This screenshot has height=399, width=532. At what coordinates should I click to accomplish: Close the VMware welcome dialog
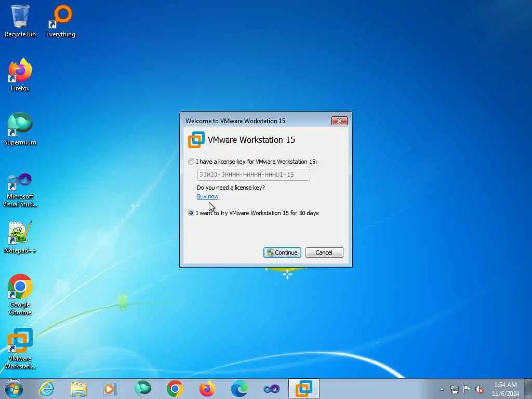[339, 121]
